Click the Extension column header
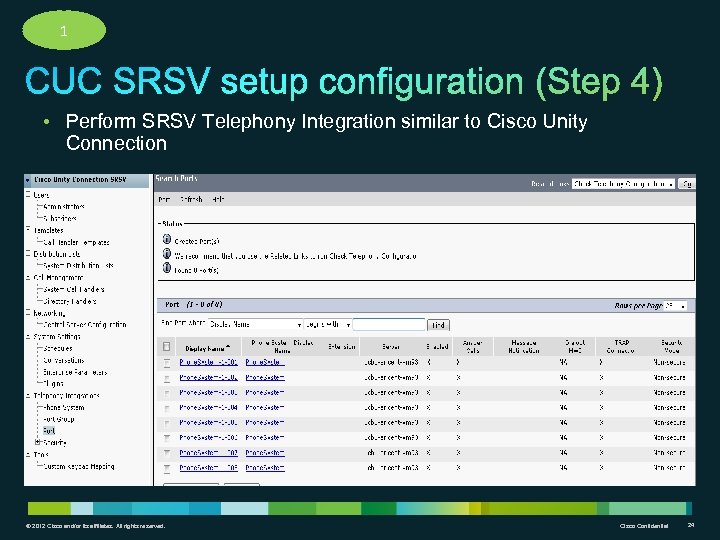The image size is (720, 540). pyautogui.click(x=342, y=347)
